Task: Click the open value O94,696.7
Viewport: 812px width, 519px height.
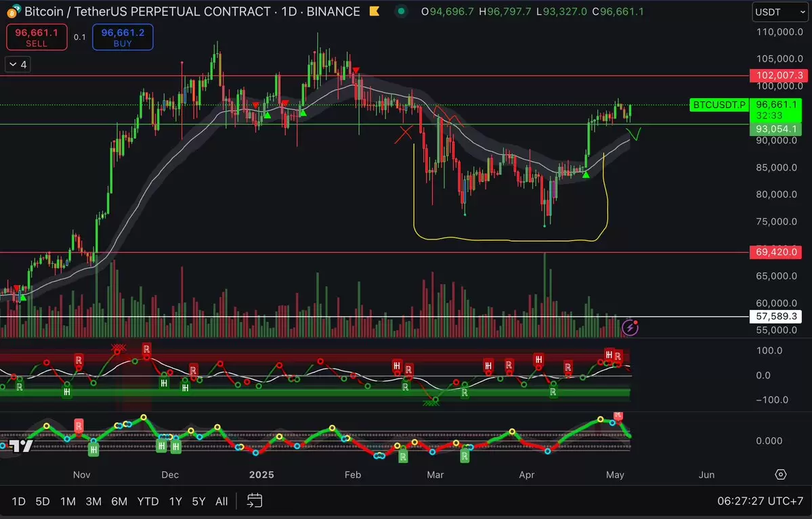Action: tap(448, 12)
